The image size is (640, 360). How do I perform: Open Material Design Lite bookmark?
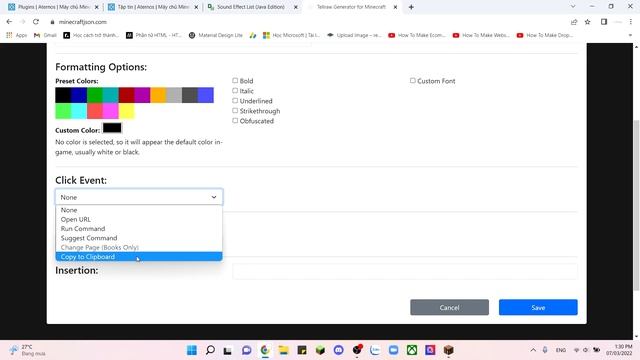216,35
